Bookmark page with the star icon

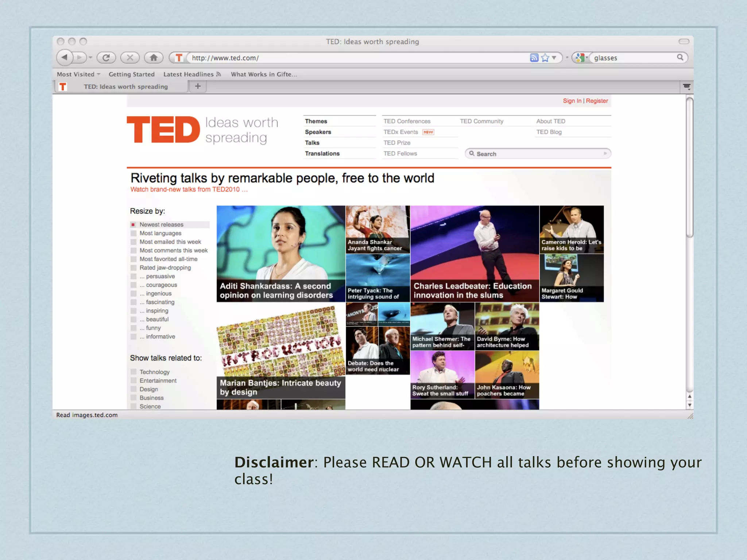(545, 58)
